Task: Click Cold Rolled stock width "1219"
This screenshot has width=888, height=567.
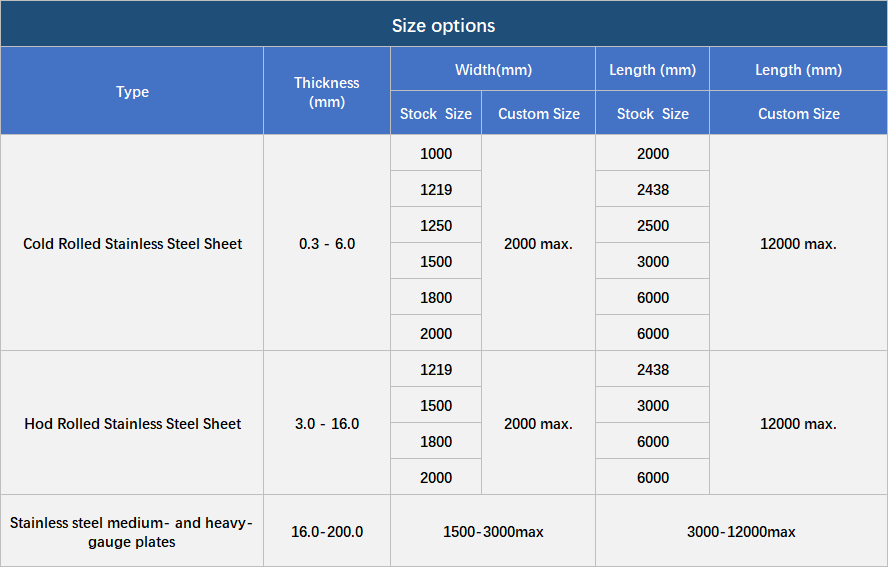Action: tap(436, 189)
